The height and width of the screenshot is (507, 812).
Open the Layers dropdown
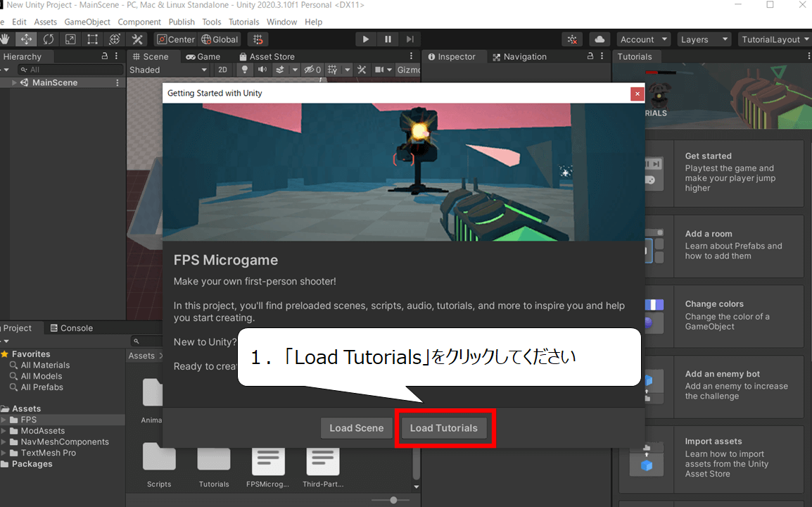[x=705, y=39]
